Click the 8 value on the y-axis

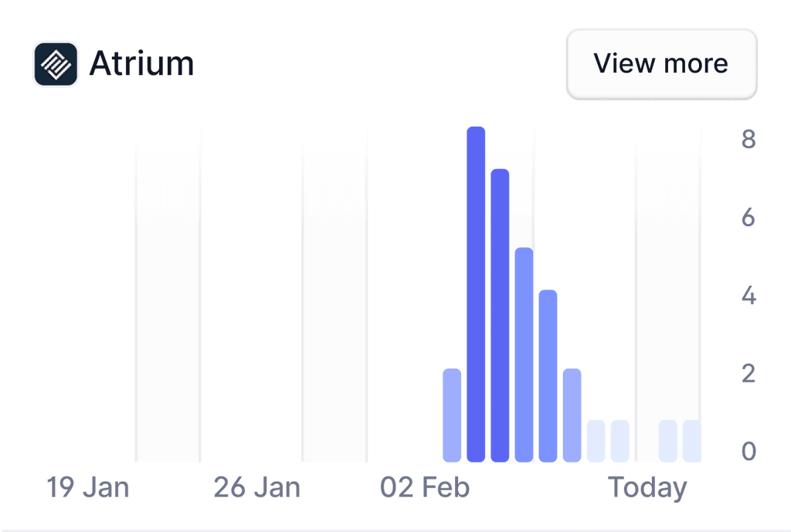(x=748, y=140)
